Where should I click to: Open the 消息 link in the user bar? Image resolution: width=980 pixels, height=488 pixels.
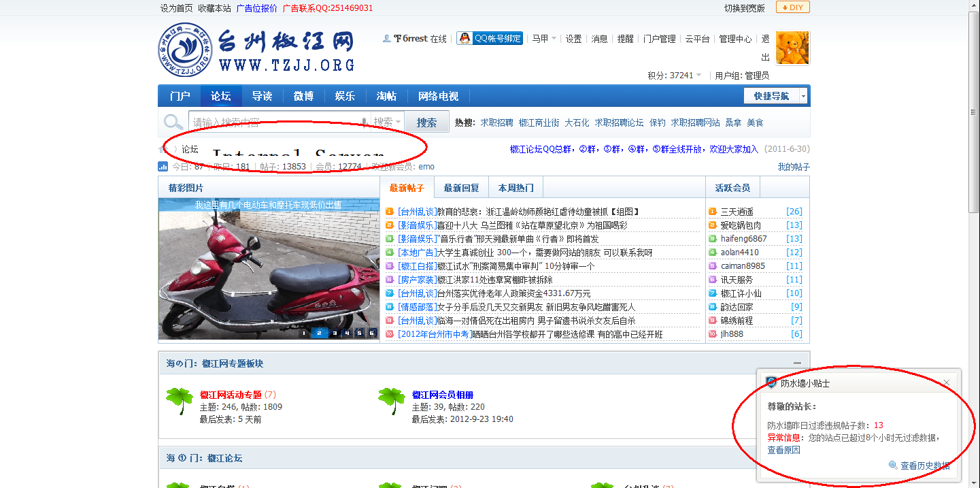[x=599, y=39]
